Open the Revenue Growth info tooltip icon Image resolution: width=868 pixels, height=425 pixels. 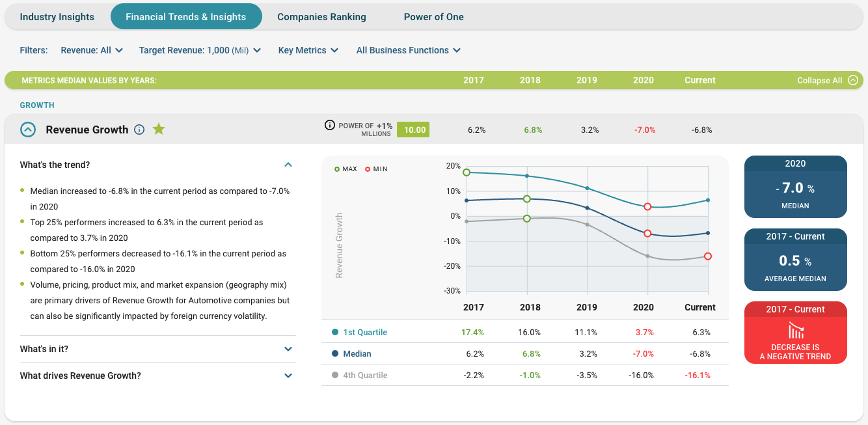point(139,130)
